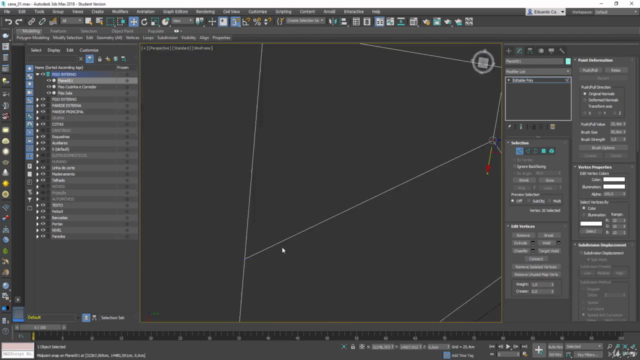Toggle the Angle Snap tool
This screenshot has height=360, width=640.
pyautogui.click(x=246, y=22)
